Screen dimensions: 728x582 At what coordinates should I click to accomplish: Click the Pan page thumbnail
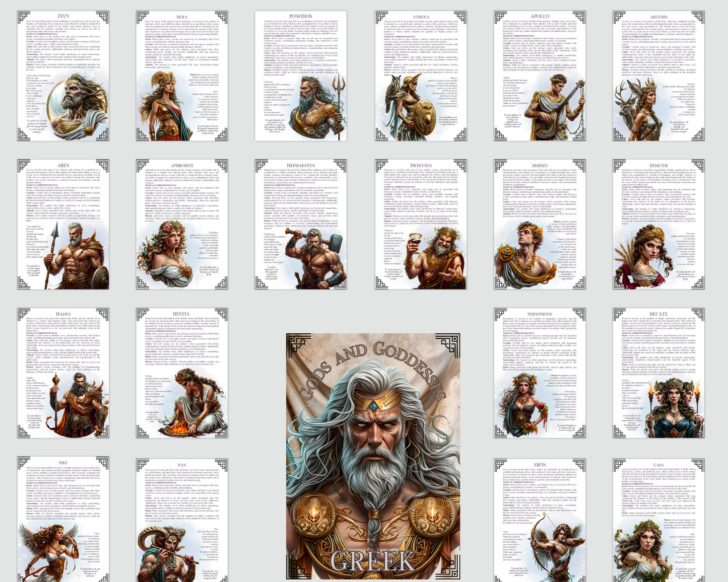(182, 520)
